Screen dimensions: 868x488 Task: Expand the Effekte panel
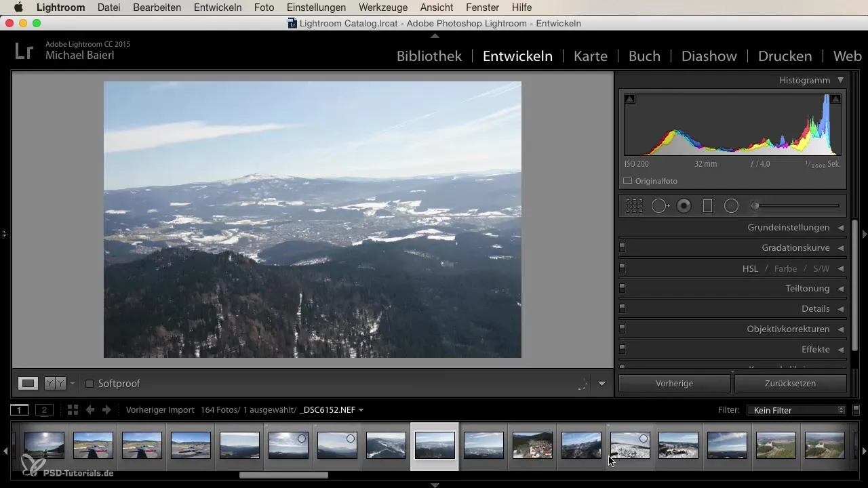point(840,350)
